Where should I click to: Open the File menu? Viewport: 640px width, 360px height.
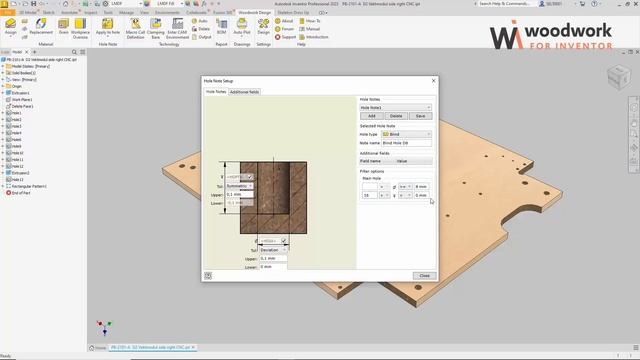[x=8, y=13]
